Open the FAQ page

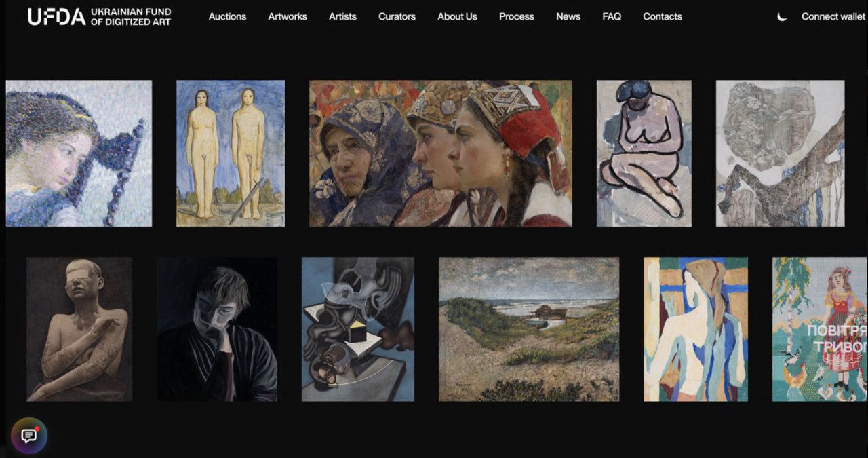tap(612, 17)
